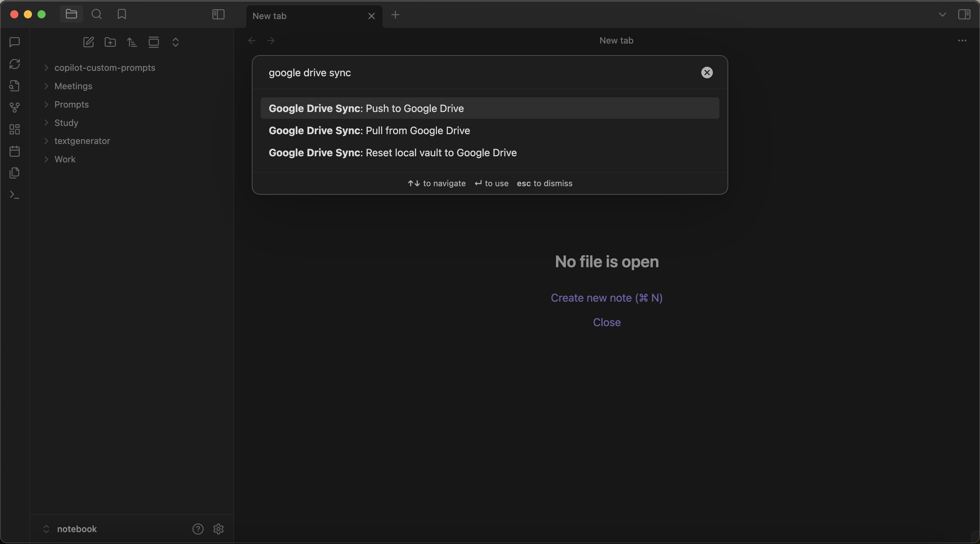Image resolution: width=980 pixels, height=544 pixels.
Task: Click the Close link
Action: [606, 322]
